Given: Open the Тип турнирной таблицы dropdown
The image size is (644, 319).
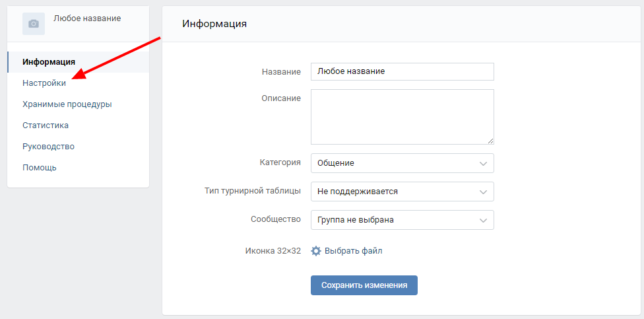Looking at the screenshot, I should [x=402, y=192].
